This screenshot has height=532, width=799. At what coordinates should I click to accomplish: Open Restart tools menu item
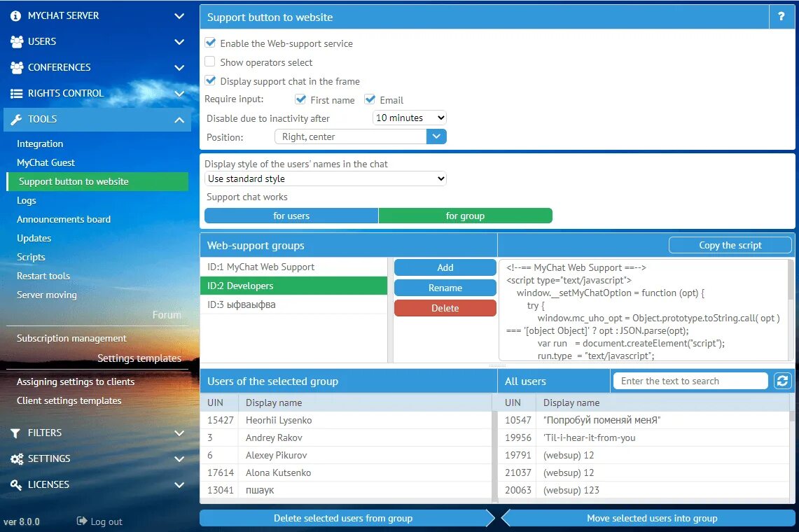(x=43, y=276)
